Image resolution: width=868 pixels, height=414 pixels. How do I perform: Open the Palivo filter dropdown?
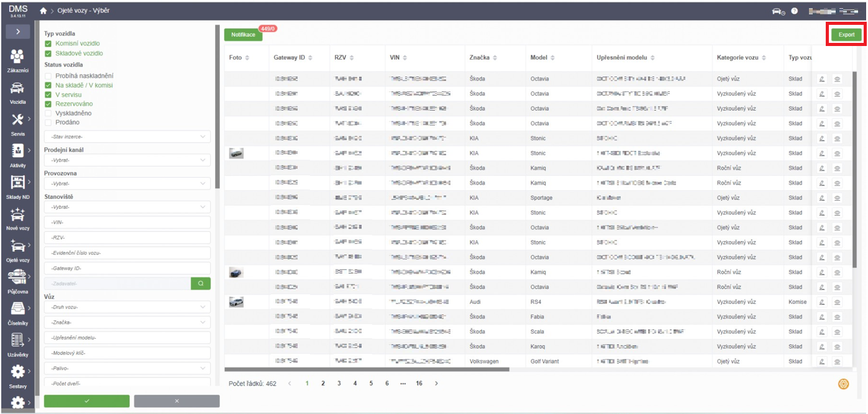coord(127,369)
